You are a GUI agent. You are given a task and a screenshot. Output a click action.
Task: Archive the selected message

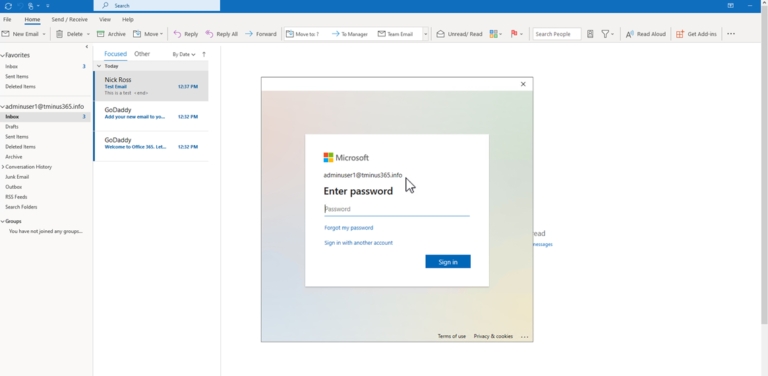click(111, 34)
